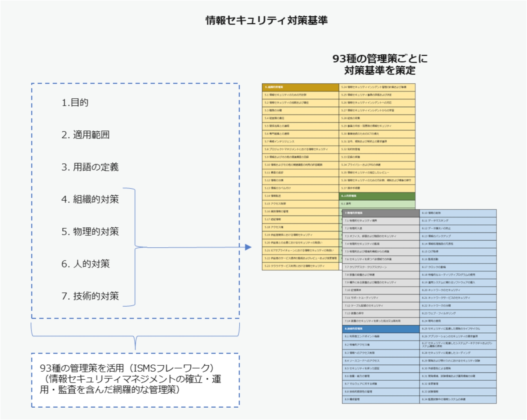
Task: Click the gold table header cell 5.組織的管理策
Action: (300, 87)
